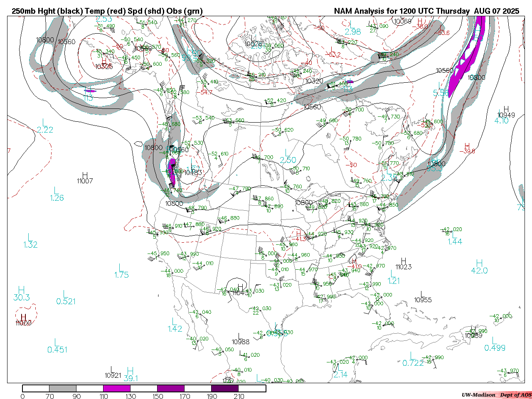Pick the magenta 110–130 legend swatch
The image size is (532, 399).
click(x=117, y=389)
